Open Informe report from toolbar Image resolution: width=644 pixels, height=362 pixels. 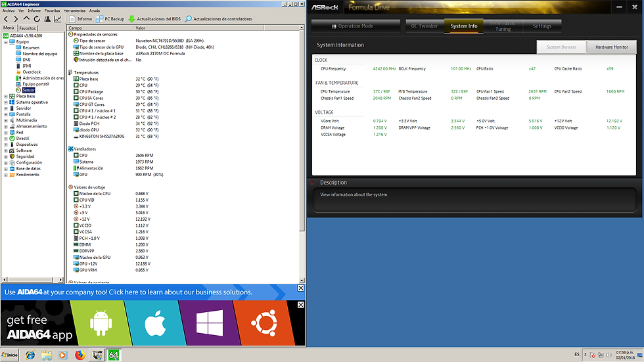tap(81, 19)
